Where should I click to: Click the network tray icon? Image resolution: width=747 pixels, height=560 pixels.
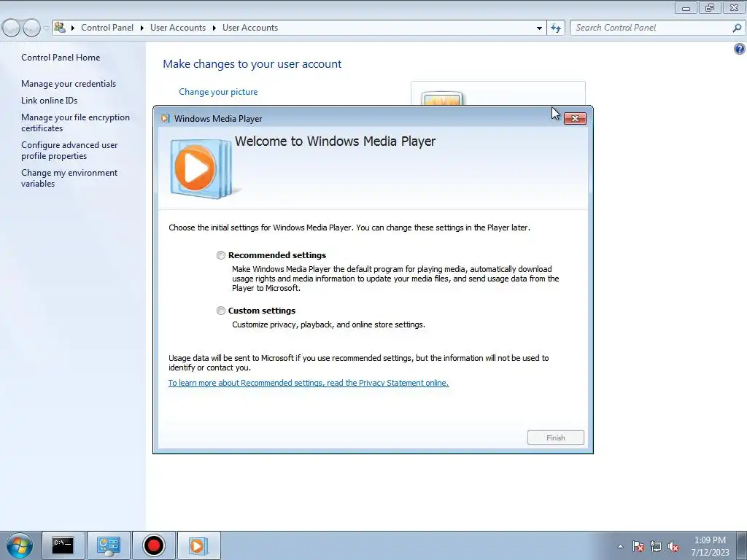pos(656,547)
